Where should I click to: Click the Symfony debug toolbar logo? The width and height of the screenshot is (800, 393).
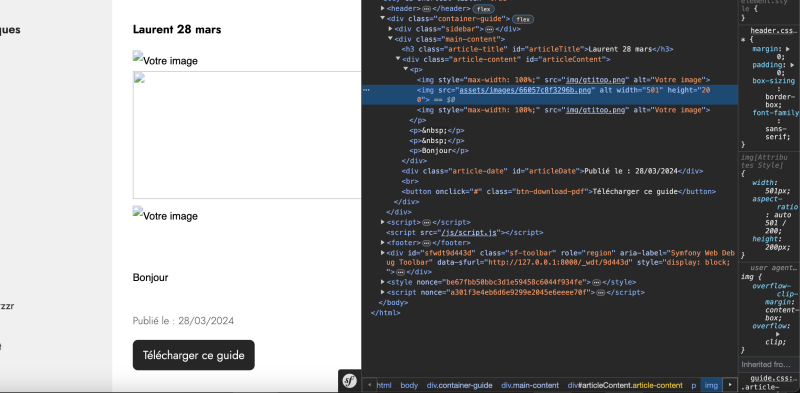(349, 381)
